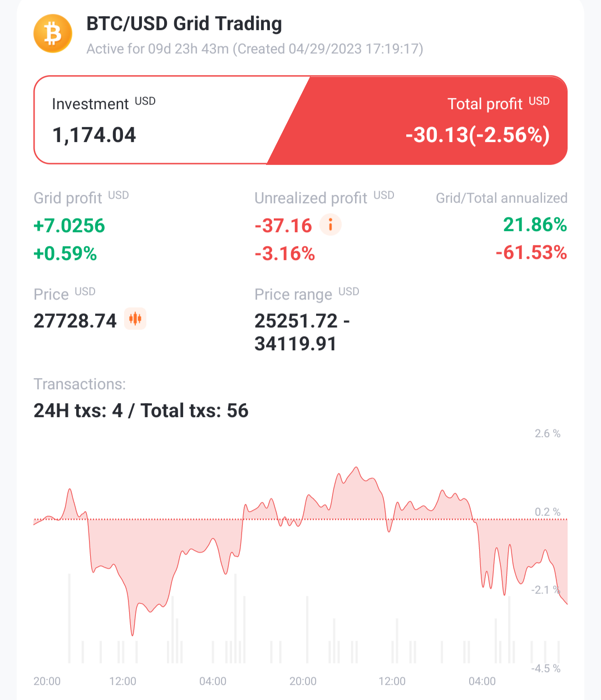This screenshot has width=601, height=700.
Task: Tap the Active for 09d 23h 43m text
Action: (x=158, y=49)
